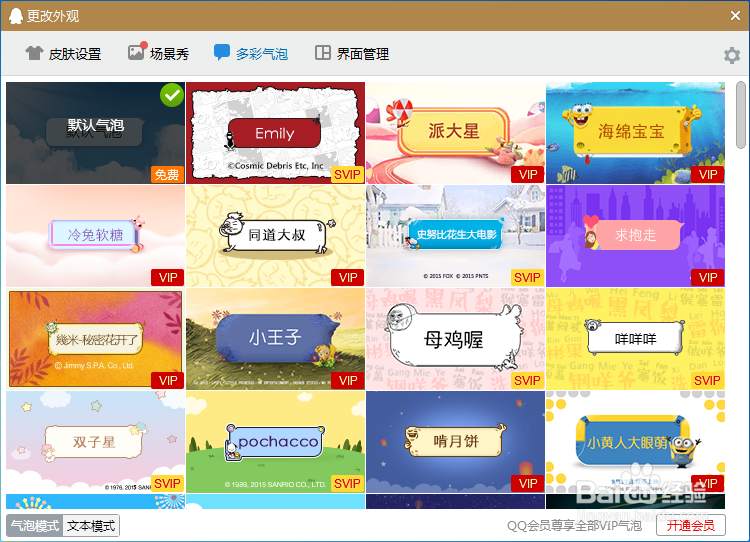Click the VIP badge on 小王子
Screen dimensions: 750x542
[347, 381]
